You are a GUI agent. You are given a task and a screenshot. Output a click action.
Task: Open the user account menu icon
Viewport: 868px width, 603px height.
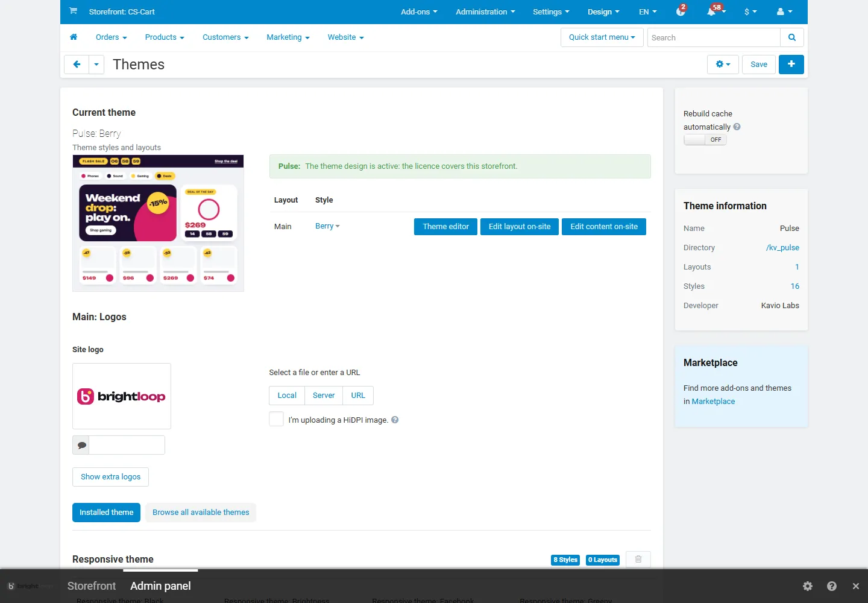(x=784, y=11)
